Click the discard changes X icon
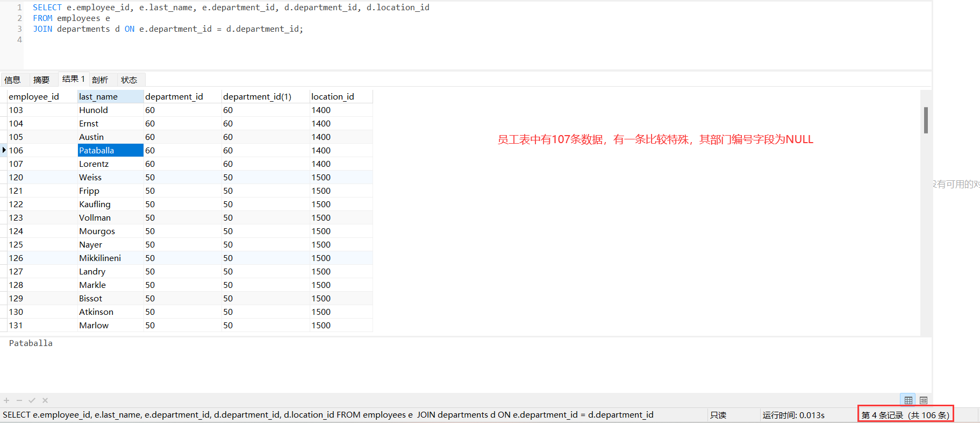 [x=45, y=400]
